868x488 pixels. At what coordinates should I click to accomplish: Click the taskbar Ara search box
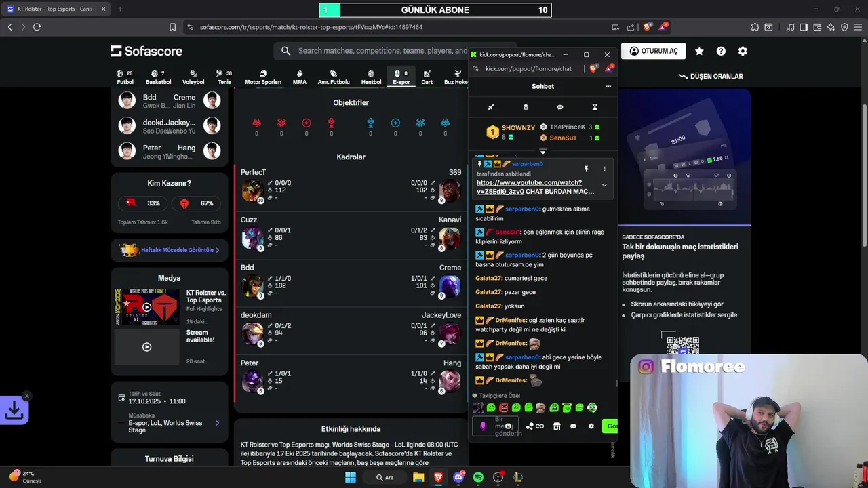click(x=385, y=477)
